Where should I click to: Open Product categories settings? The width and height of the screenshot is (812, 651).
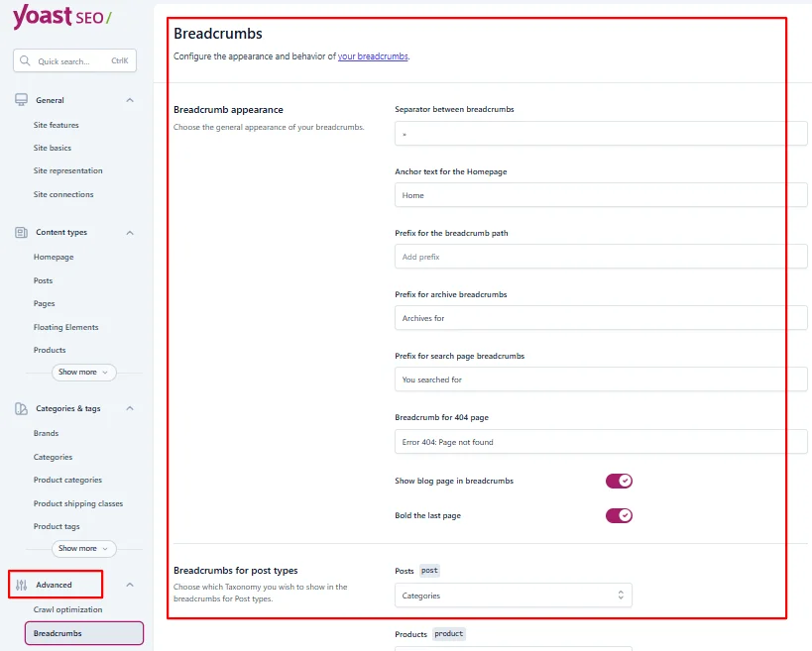pos(67,480)
